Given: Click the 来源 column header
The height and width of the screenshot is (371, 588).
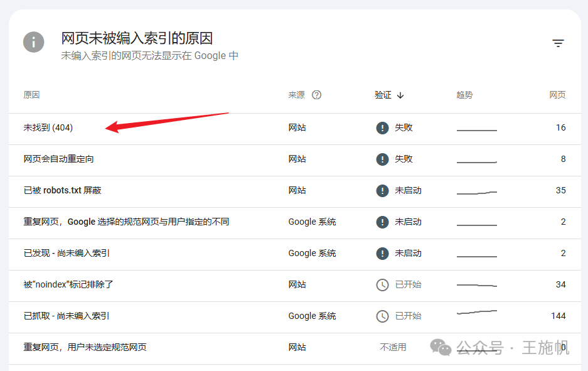Looking at the screenshot, I should pos(297,95).
